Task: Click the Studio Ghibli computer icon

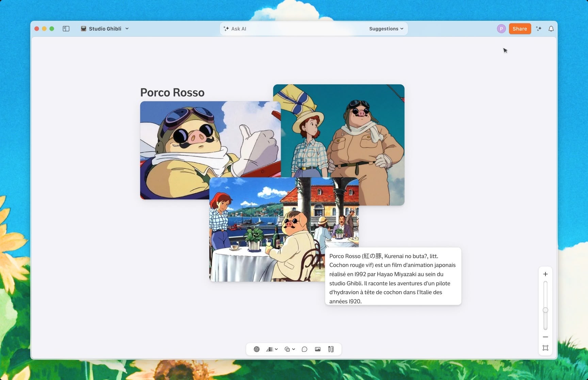Action: click(83, 29)
